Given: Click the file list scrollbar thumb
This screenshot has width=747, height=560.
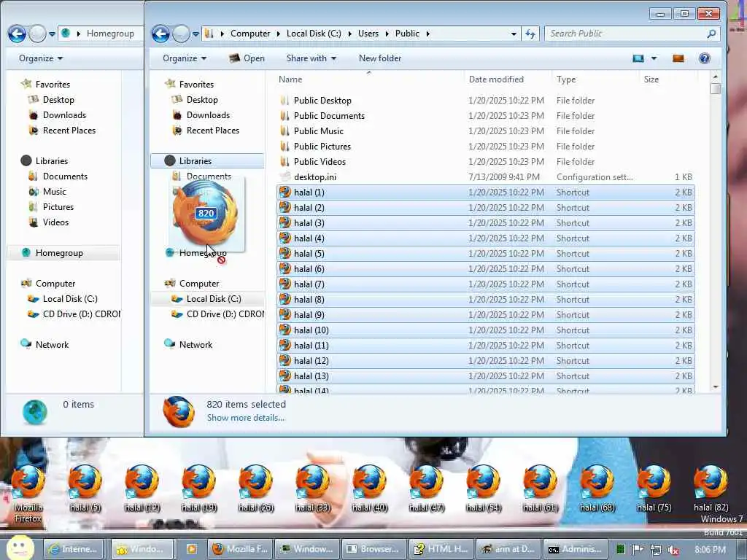Looking at the screenshot, I should (x=715, y=88).
